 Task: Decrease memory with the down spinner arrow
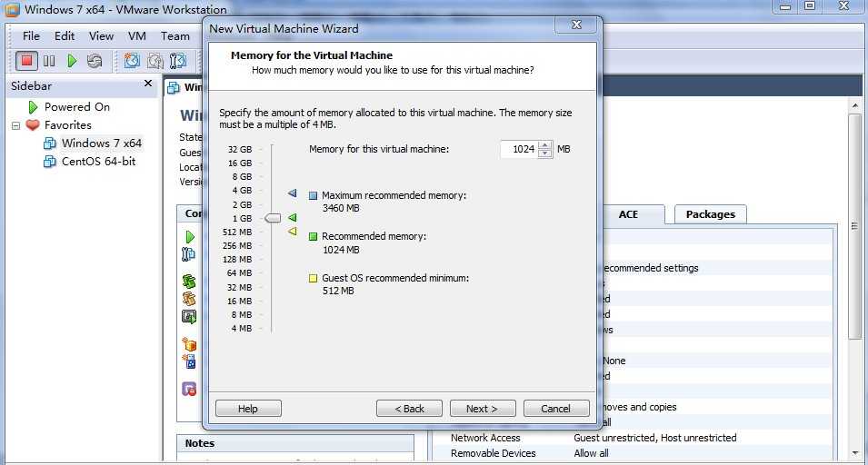(544, 153)
